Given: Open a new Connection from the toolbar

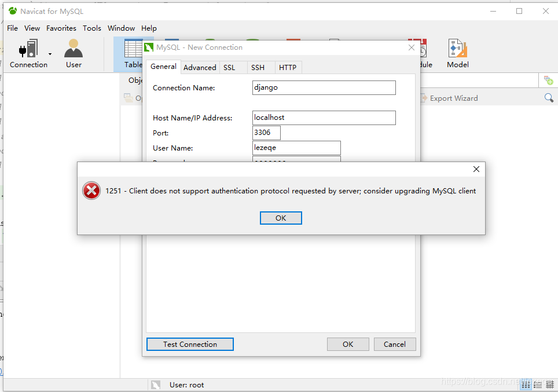Looking at the screenshot, I should tap(29, 49).
